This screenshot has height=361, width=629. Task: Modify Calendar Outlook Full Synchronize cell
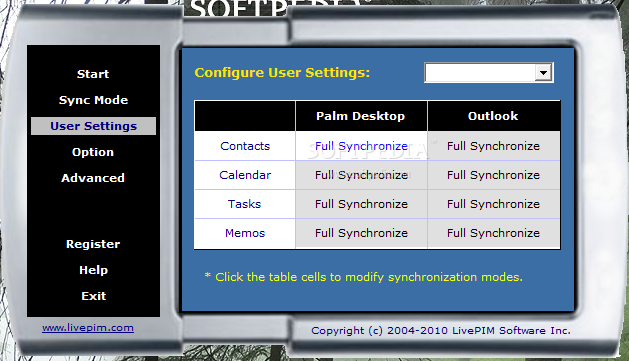coord(493,175)
